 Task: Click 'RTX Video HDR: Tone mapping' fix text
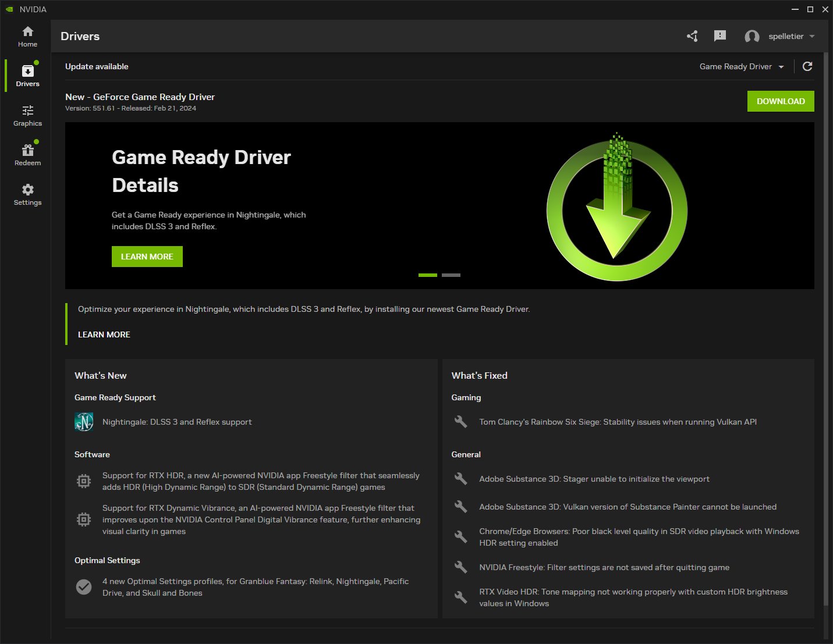[x=633, y=597]
